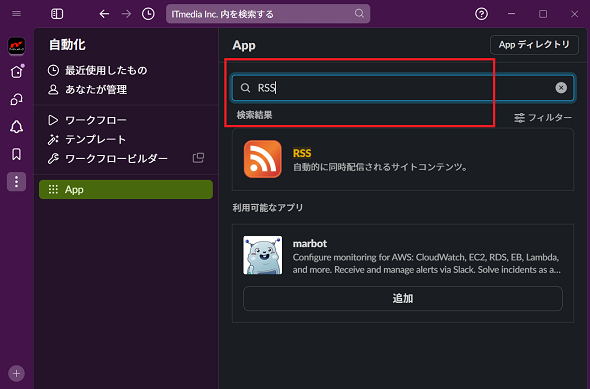
Task: Open the RSS app title link
Action: pyautogui.click(x=302, y=153)
